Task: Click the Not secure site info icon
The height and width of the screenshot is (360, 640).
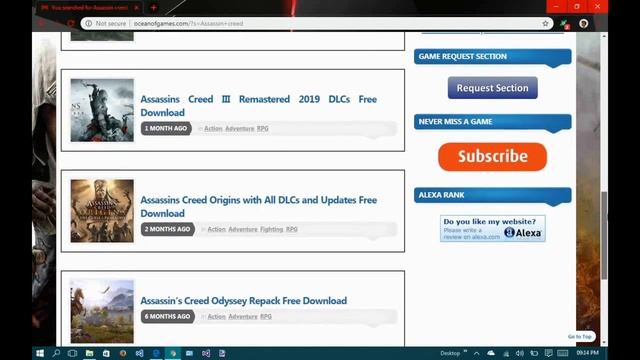Action: tap(89, 24)
